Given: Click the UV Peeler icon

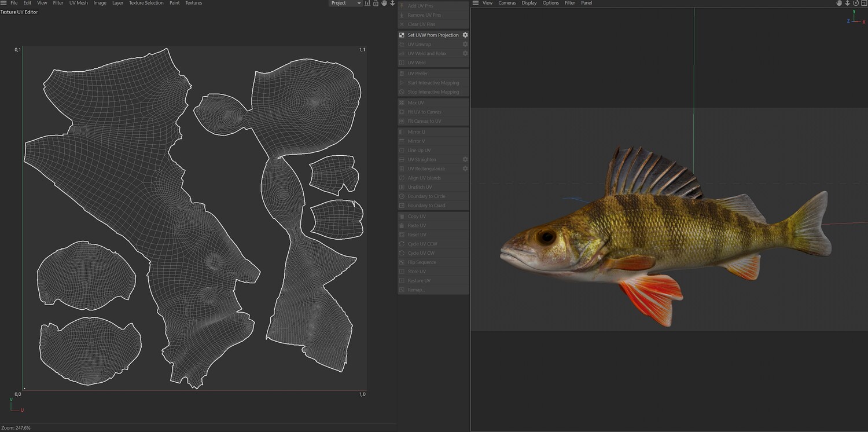Looking at the screenshot, I should point(402,74).
